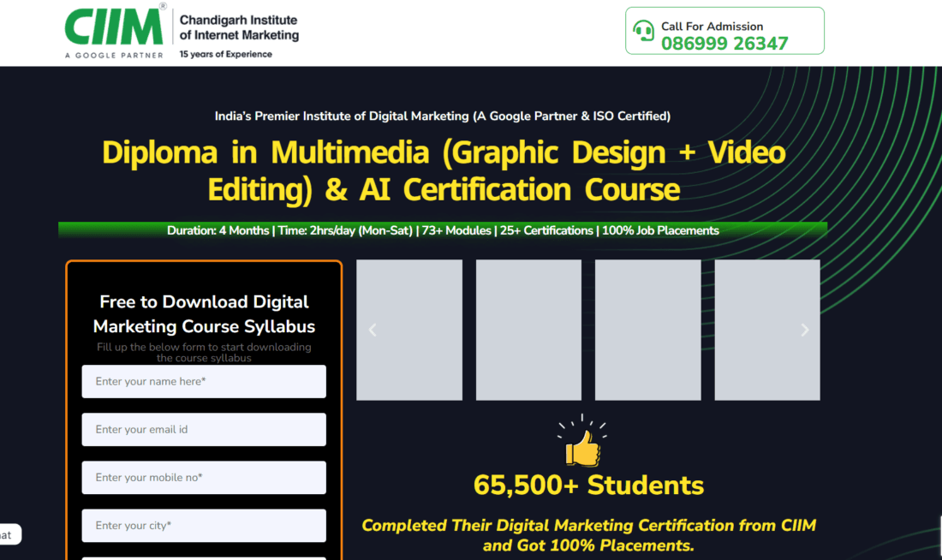
Task: Click into the 'Enter your city' field
Action: 204,526
